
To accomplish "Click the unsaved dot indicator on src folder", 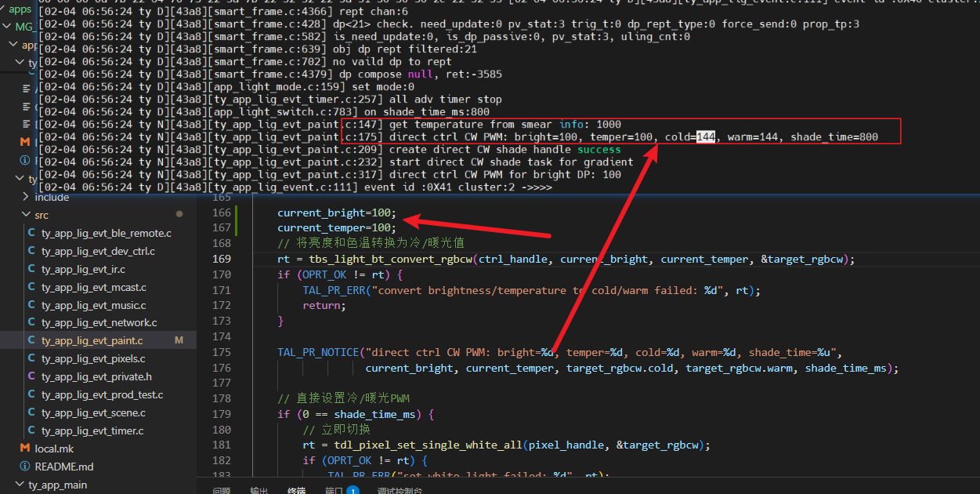I will pyautogui.click(x=179, y=214).
